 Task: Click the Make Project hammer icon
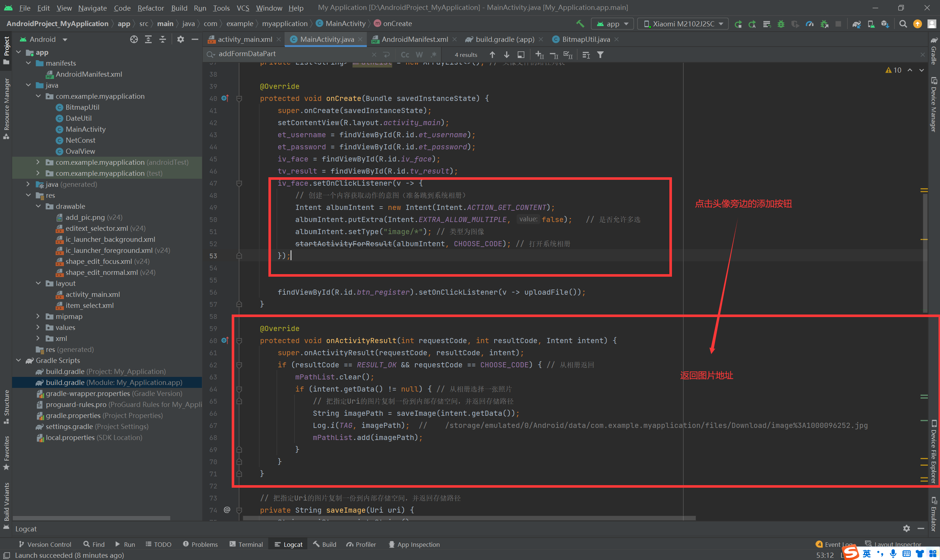580,24
